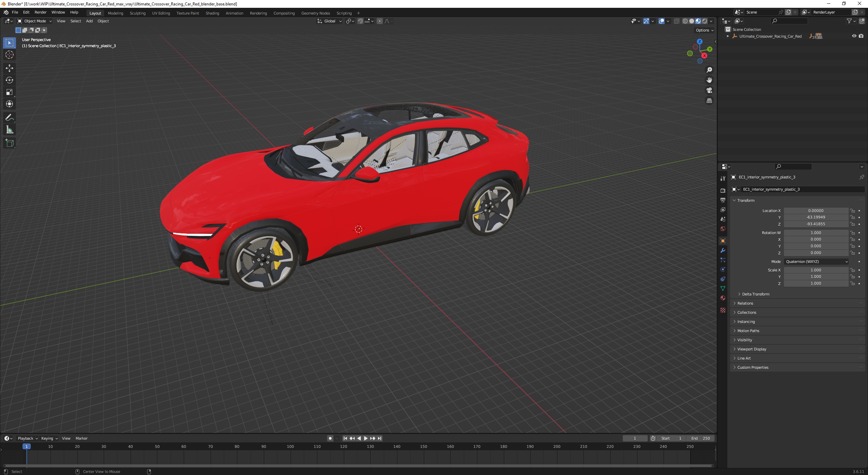This screenshot has height=475, width=868.
Task: Open the Physics properties tab
Action: click(723, 269)
